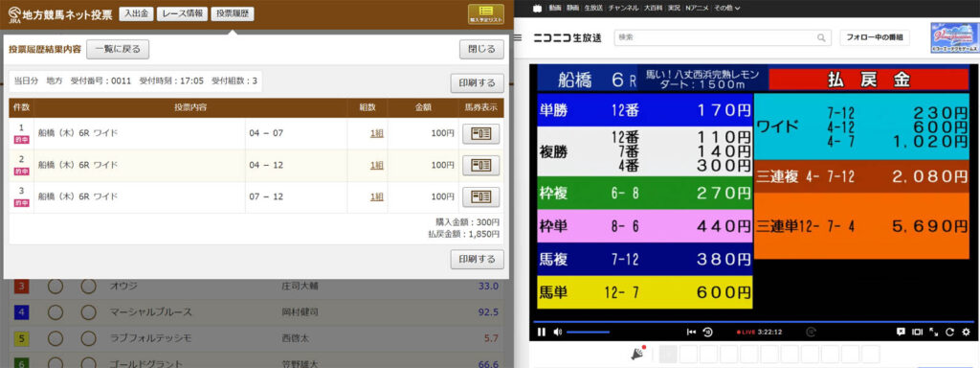Close the dialog with 閉じる
The image size is (980, 368).
(481, 50)
